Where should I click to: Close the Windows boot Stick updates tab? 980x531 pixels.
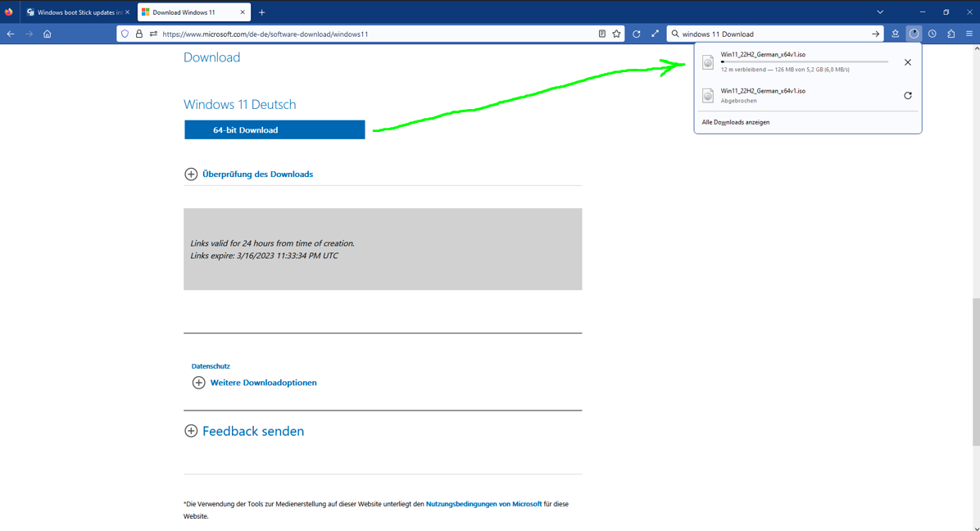128,12
